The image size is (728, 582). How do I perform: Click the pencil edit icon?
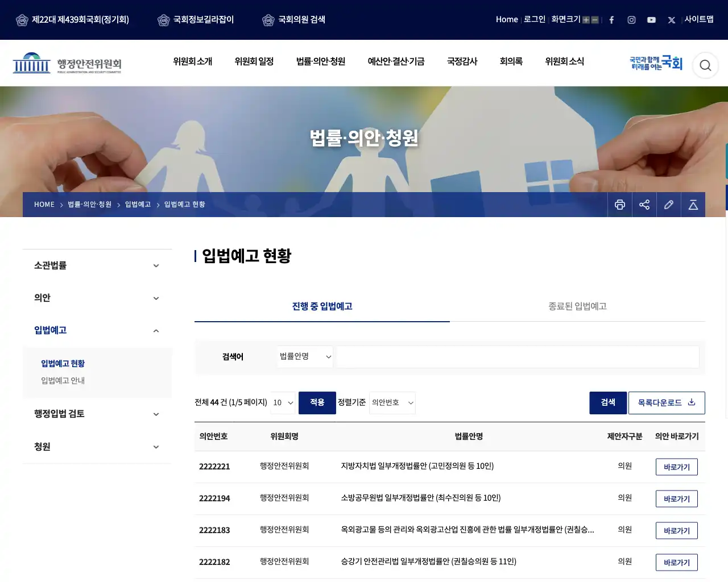point(669,205)
